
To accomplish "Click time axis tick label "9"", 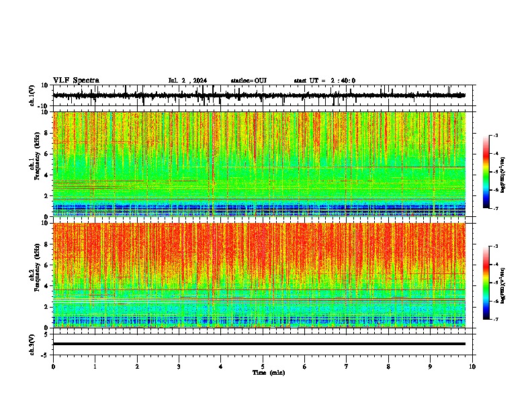I will (x=430, y=367).
